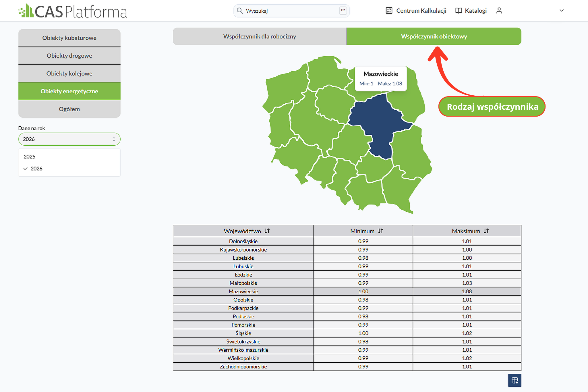Image resolution: width=588 pixels, height=392 pixels.
Task: Open Obiekty drogowe category
Action: click(69, 56)
